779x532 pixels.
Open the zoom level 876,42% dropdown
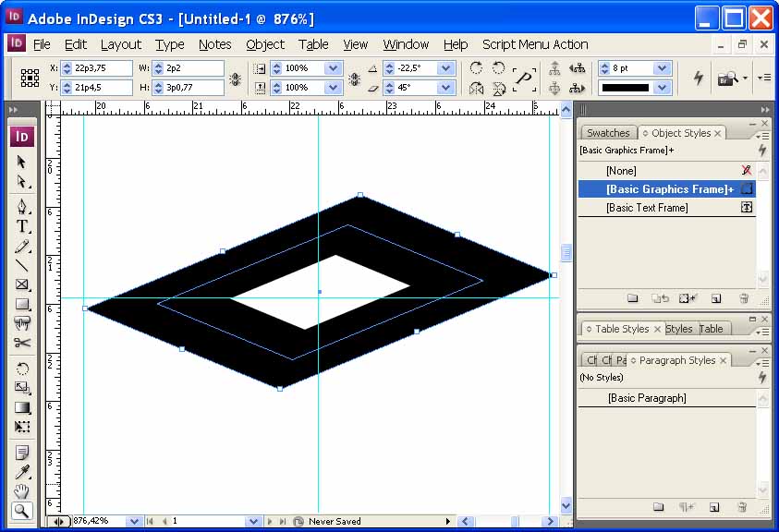(134, 521)
